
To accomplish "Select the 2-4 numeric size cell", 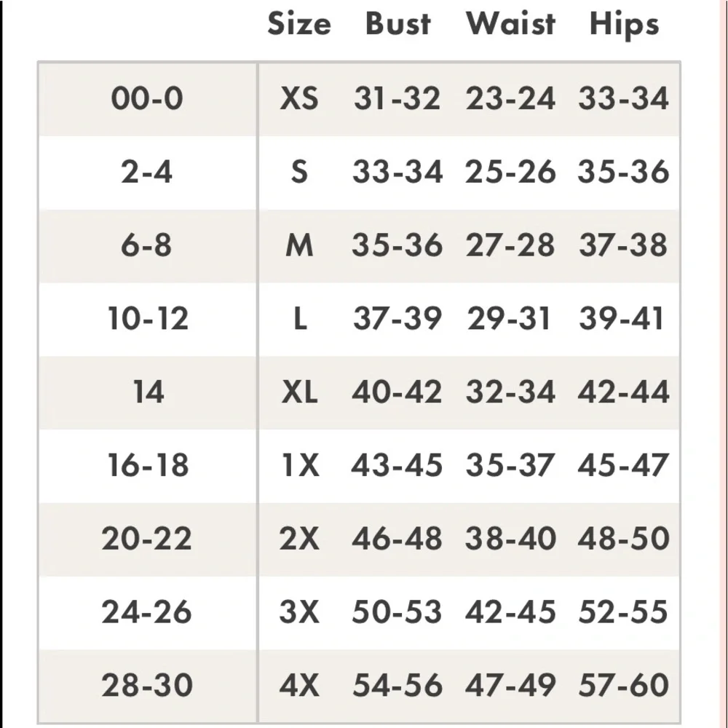I will click(x=147, y=173).
